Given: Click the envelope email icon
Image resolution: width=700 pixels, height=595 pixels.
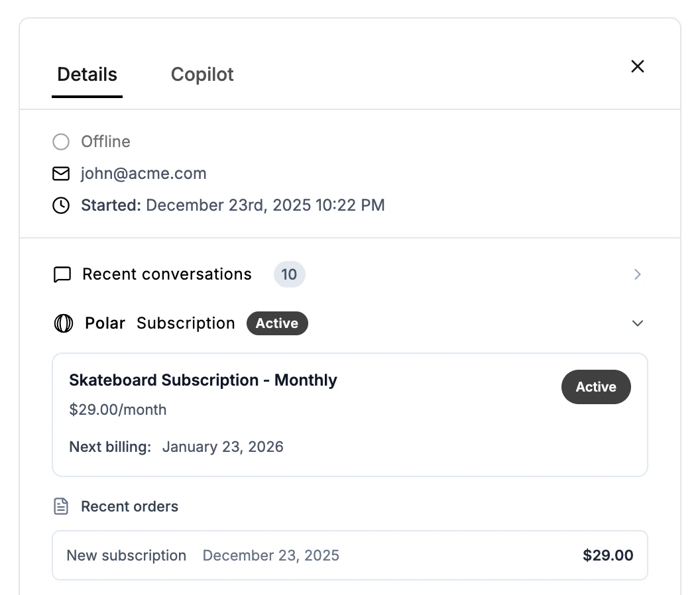Looking at the screenshot, I should (x=61, y=174).
